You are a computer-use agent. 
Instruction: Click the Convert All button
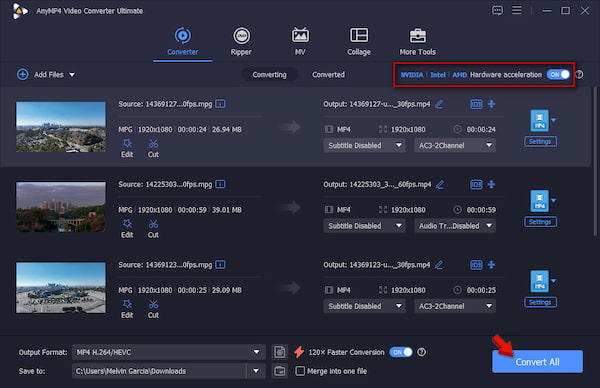pos(537,362)
